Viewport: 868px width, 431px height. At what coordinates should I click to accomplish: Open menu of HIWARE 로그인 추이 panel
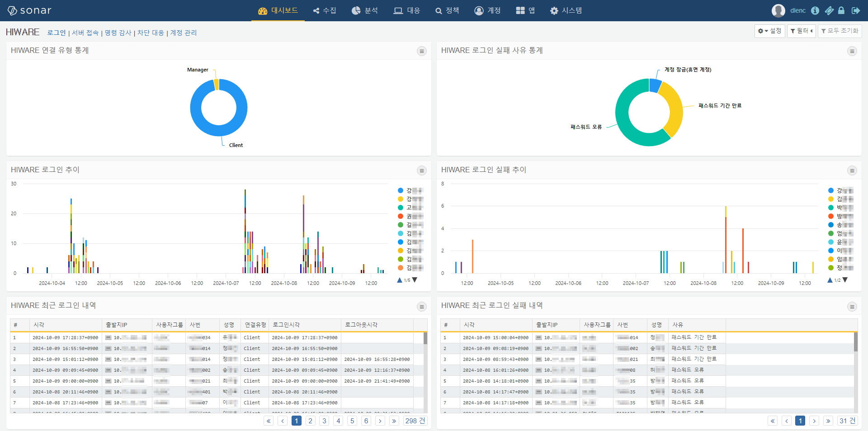coord(422,171)
